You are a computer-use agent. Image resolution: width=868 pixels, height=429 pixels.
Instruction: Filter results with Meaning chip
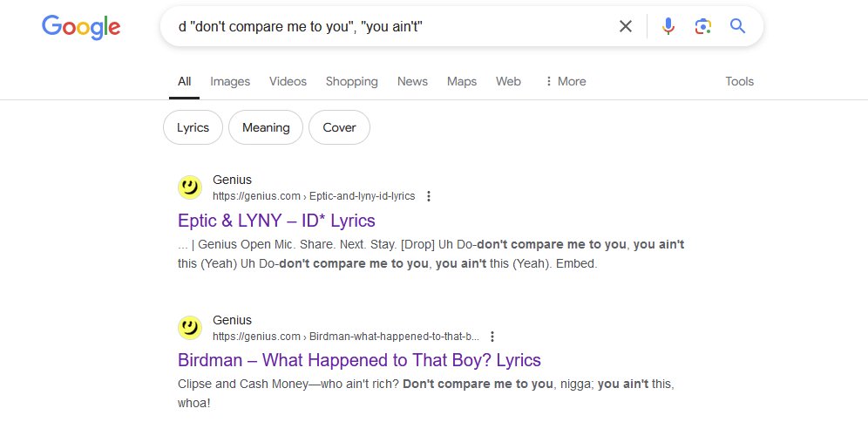[x=266, y=127]
